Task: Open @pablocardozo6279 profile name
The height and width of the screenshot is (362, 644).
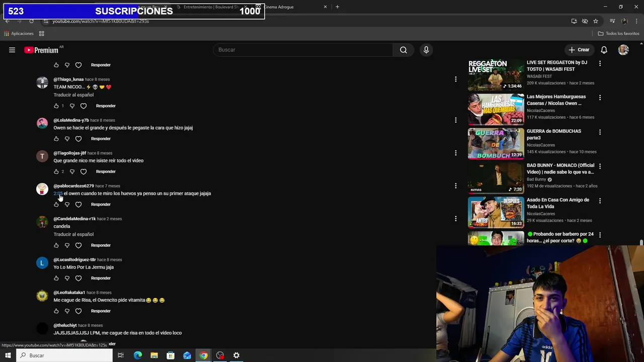Action: tap(73, 186)
